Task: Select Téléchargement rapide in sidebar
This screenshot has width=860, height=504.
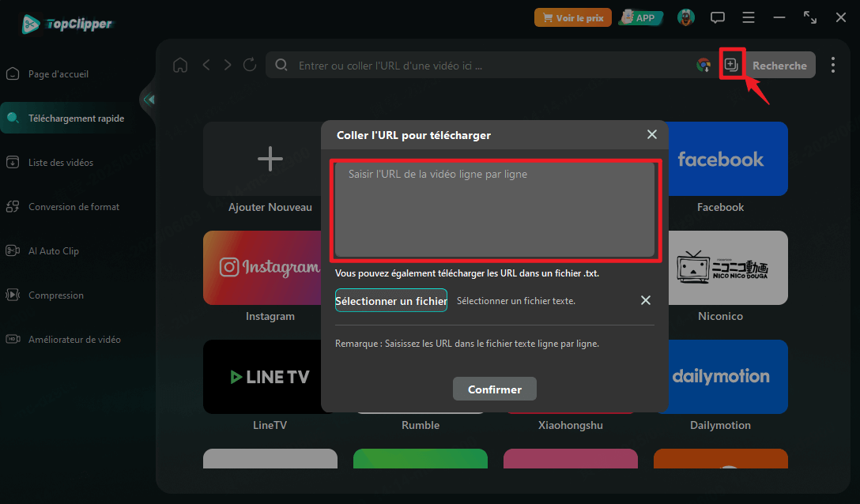Action: pyautogui.click(x=69, y=118)
